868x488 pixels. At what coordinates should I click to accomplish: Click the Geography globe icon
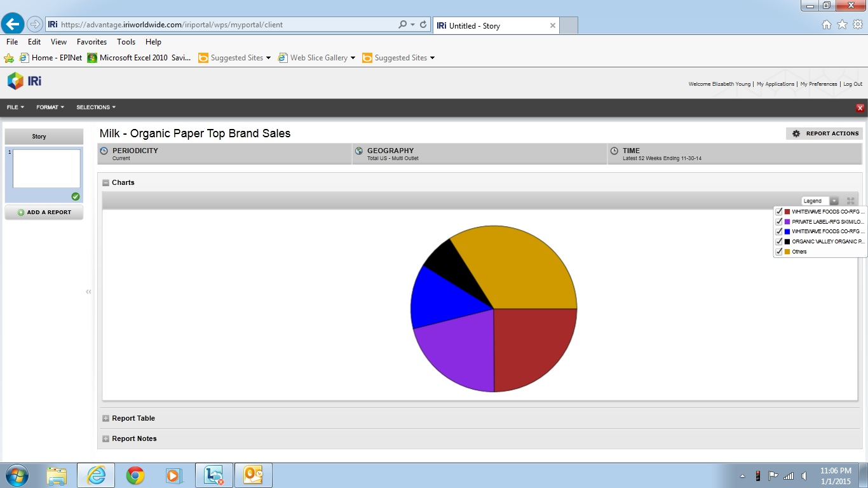pos(359,151)
